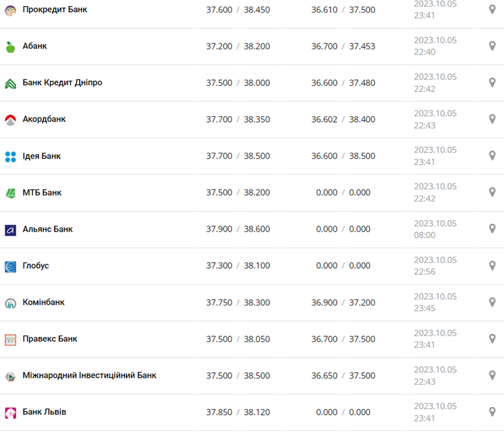Select the Акордбанк bank name
Screen dimensions: 504x439
(x=44, y=119)
